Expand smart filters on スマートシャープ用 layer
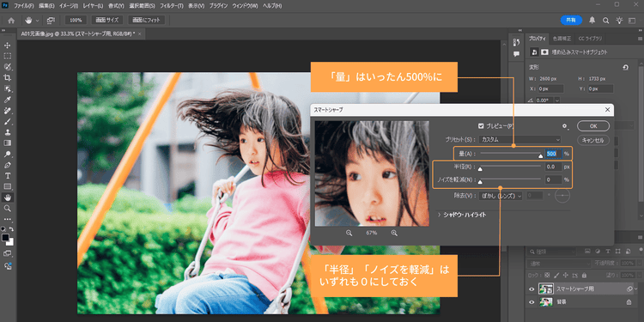 point(636,289)
